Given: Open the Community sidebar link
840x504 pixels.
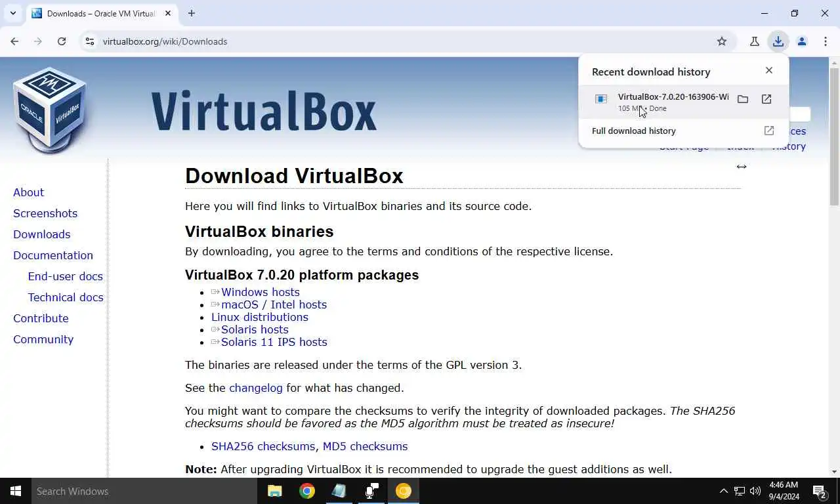Looking at the screenshot, I should [43, 339].
